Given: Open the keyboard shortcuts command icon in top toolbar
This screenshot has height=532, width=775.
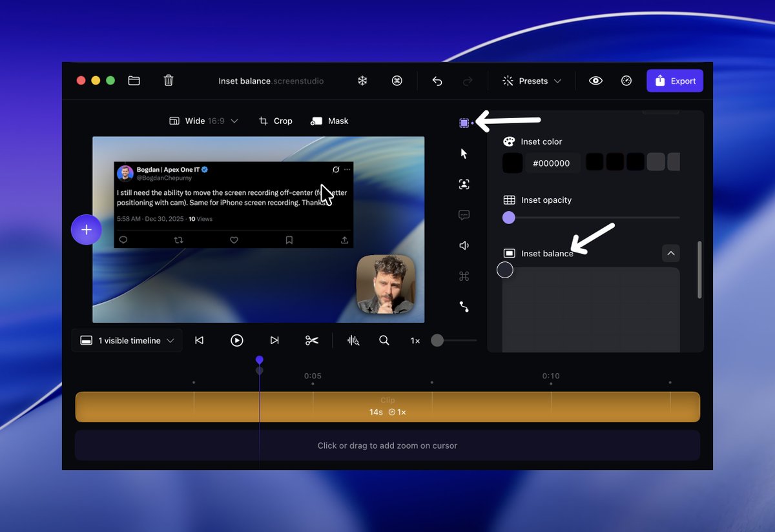Looking at the screenshot, I should click(x=397, y=81).
